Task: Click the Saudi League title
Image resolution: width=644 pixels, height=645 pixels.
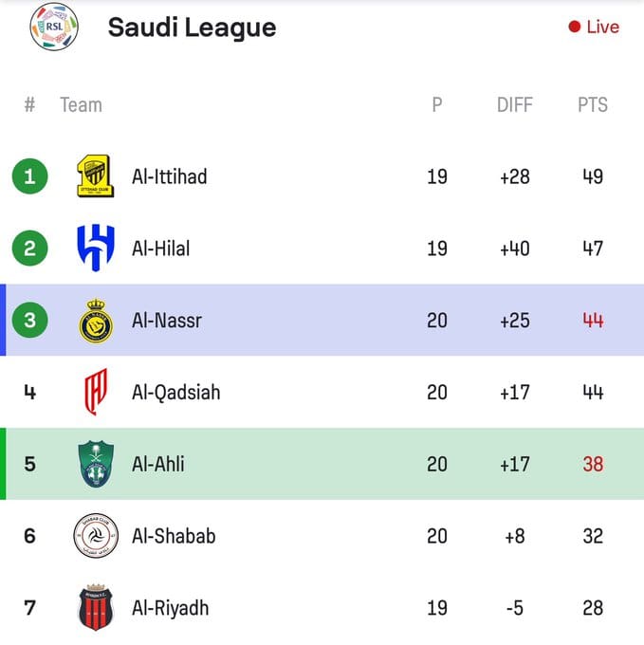Action: (192, 28)
